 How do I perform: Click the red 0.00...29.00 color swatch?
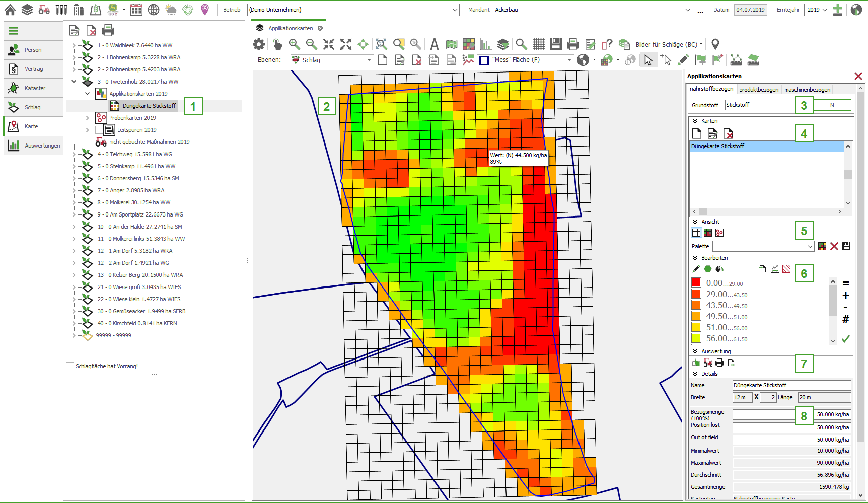coord(696,283)
